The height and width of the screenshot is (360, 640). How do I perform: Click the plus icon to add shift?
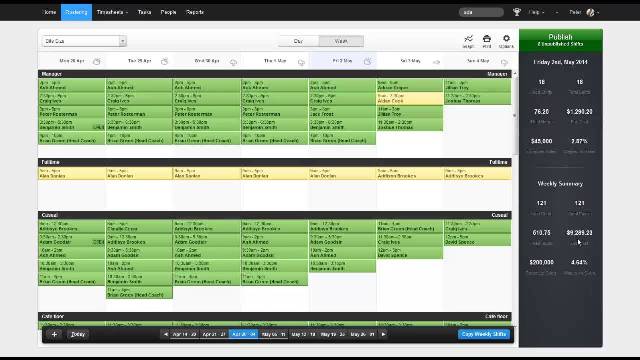point(54,334)
